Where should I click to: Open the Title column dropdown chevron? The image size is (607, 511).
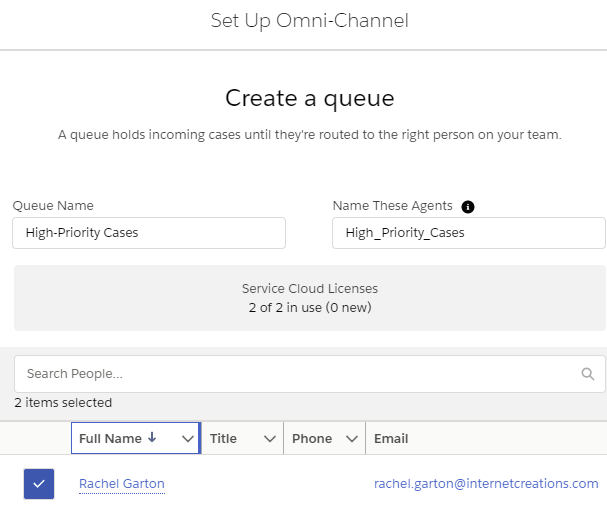click(269, 439)
